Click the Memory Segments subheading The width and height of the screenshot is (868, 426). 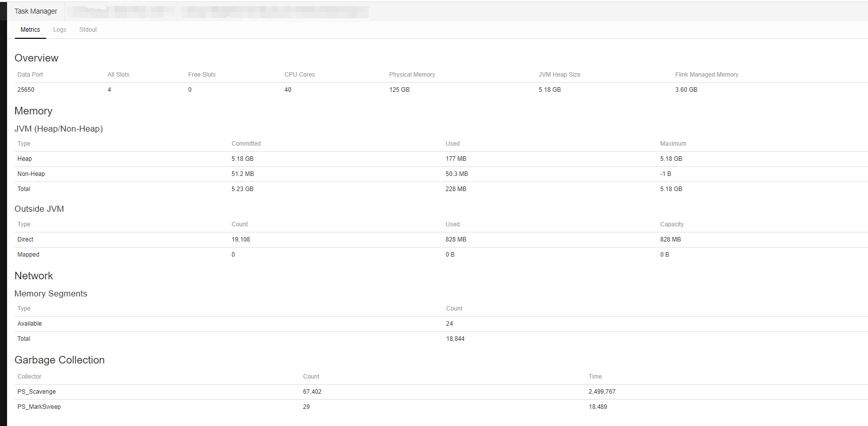point(51,293)
